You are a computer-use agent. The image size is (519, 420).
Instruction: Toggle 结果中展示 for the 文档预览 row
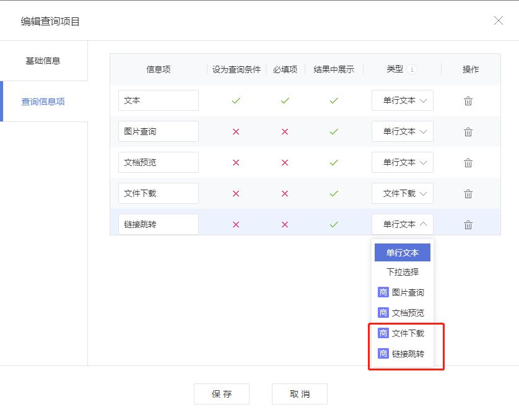pyautogui.click(x=334, y=162)
